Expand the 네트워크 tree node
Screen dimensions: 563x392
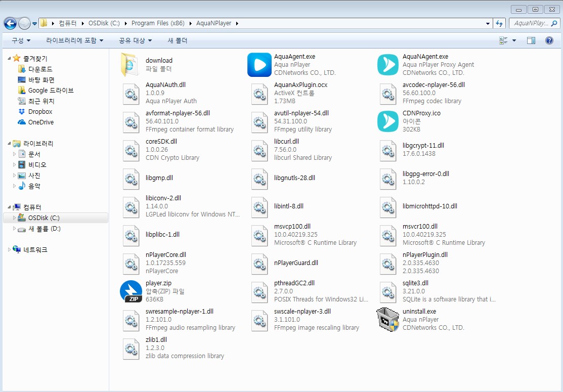9,249
